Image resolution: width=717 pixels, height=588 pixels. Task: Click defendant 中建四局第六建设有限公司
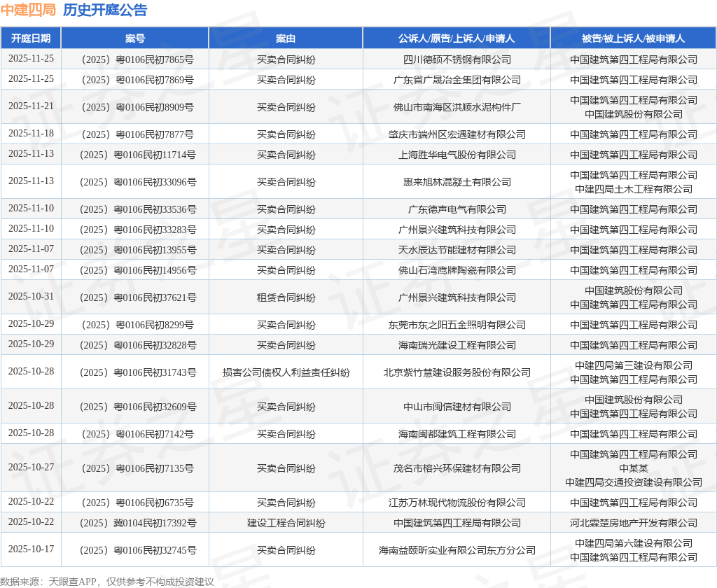633,543
